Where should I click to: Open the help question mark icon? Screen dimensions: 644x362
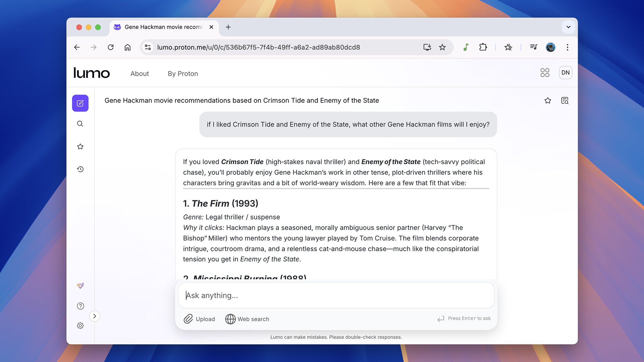[80, 306]
